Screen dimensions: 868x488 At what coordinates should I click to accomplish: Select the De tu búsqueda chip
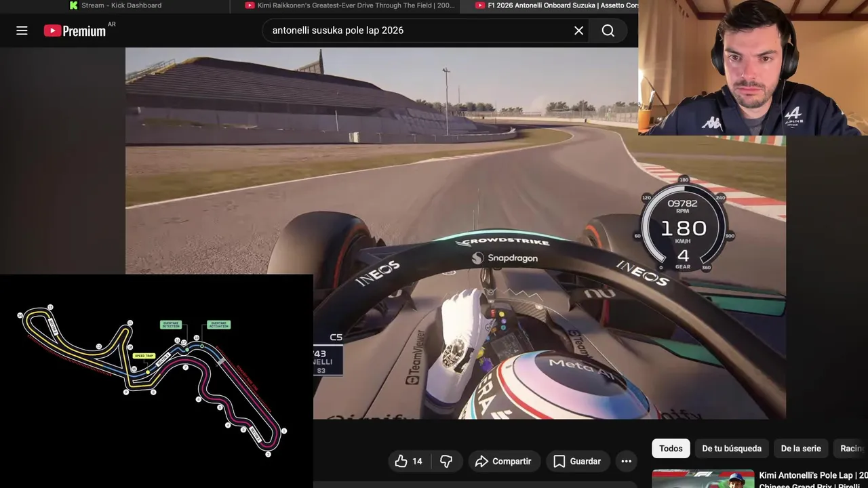(x=732, y=448)
